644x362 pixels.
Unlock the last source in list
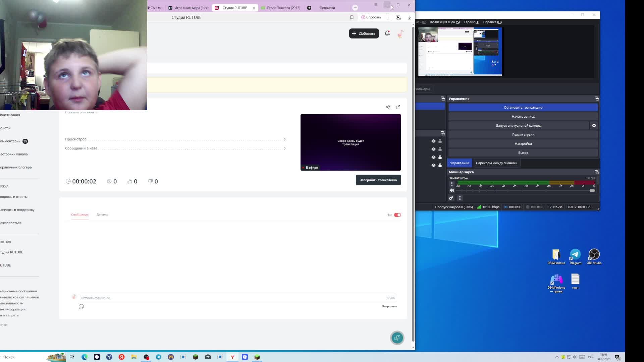(x=440, y=165)
